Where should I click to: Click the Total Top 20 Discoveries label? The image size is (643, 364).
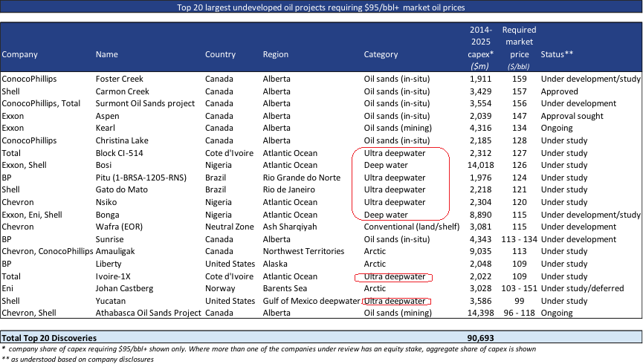(x=49, y=338)
